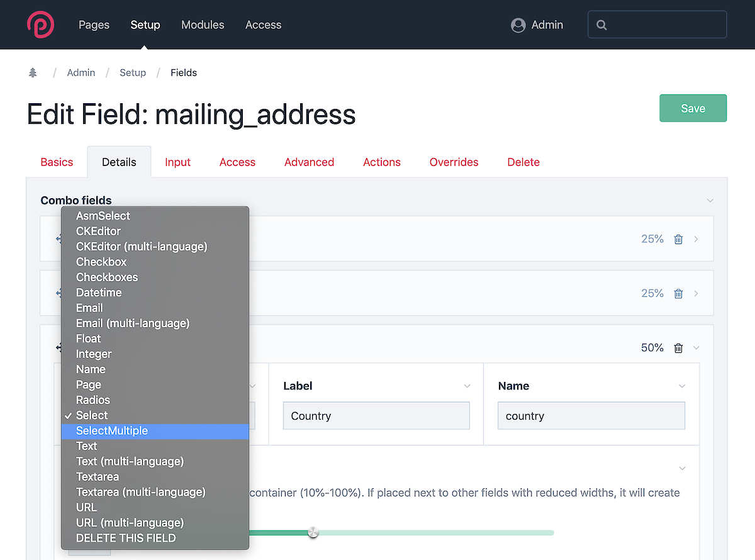
Task: Click the Admin user profile icon
Action: pos(518,25)
